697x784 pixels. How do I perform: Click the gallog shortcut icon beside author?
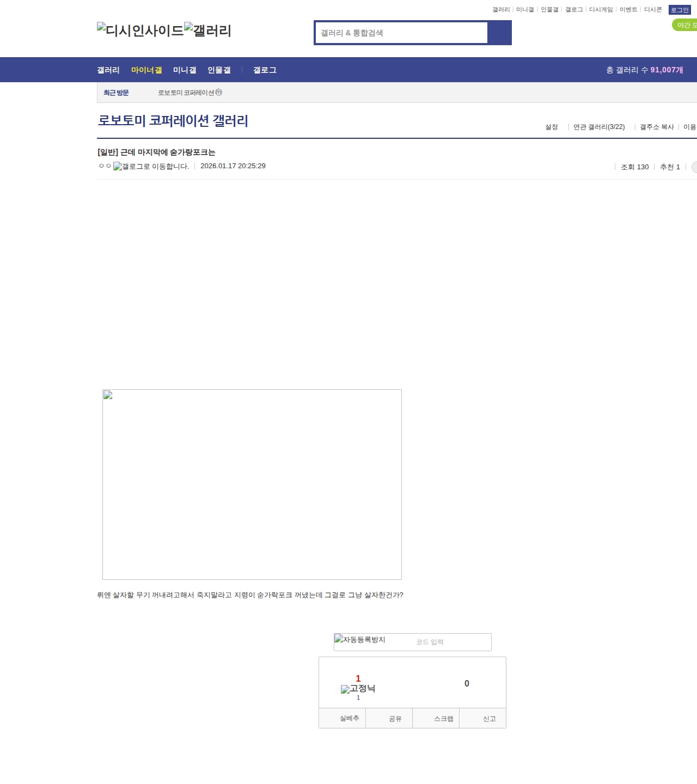[x=151, y=167]
